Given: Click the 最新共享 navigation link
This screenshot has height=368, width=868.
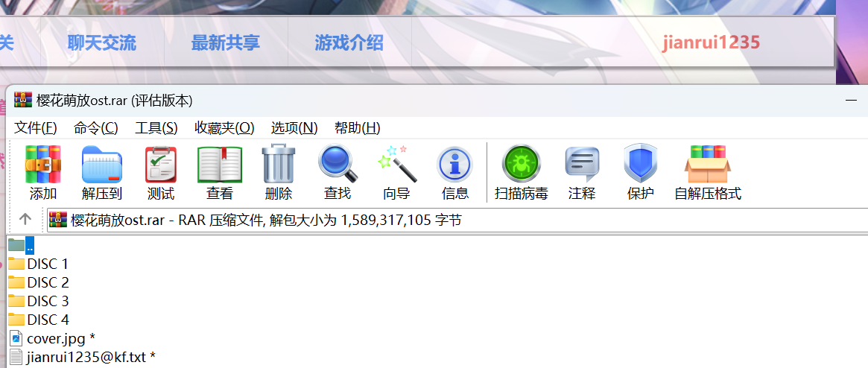Looking at the screenshot, I should tap(225, 43).
